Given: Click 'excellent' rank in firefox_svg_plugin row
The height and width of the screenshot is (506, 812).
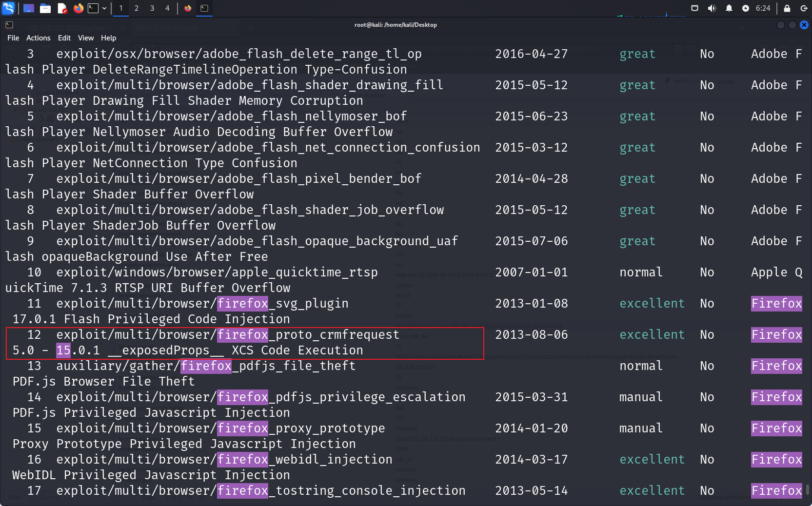Looking at the screenshot, I should 652,303.
